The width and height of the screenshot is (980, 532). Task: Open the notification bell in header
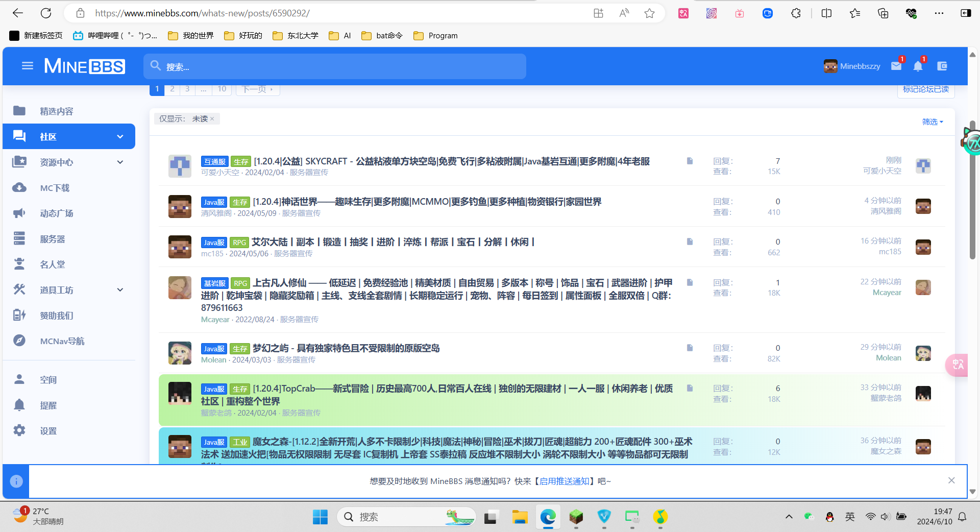point(918,66)
